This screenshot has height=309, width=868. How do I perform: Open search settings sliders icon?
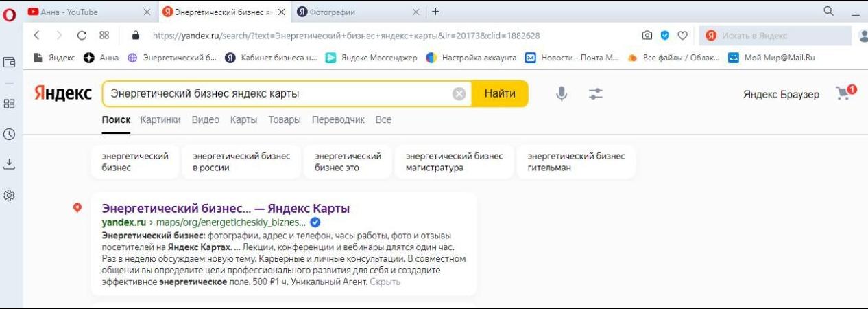click(x=596, y=94)
